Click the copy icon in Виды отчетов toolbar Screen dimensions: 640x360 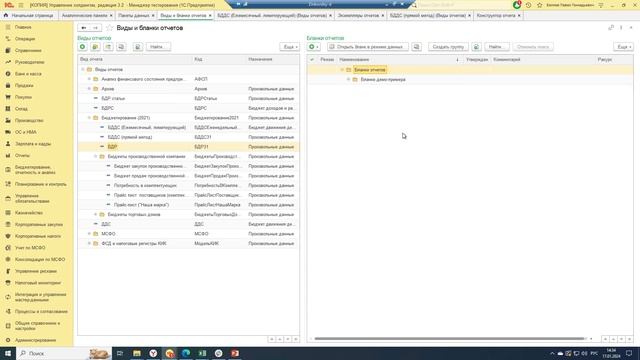[121, 47]
